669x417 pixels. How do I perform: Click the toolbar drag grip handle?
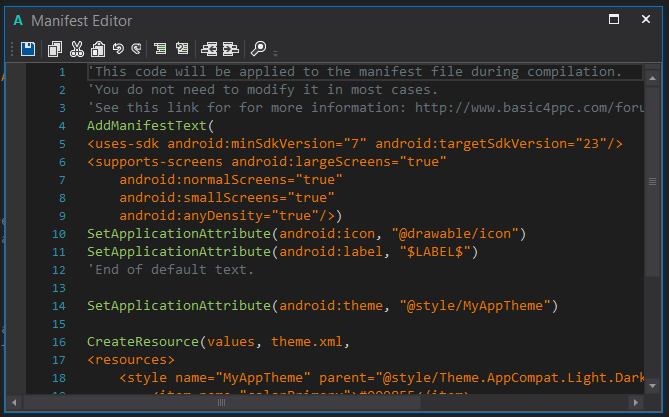[x=12, y=49]
